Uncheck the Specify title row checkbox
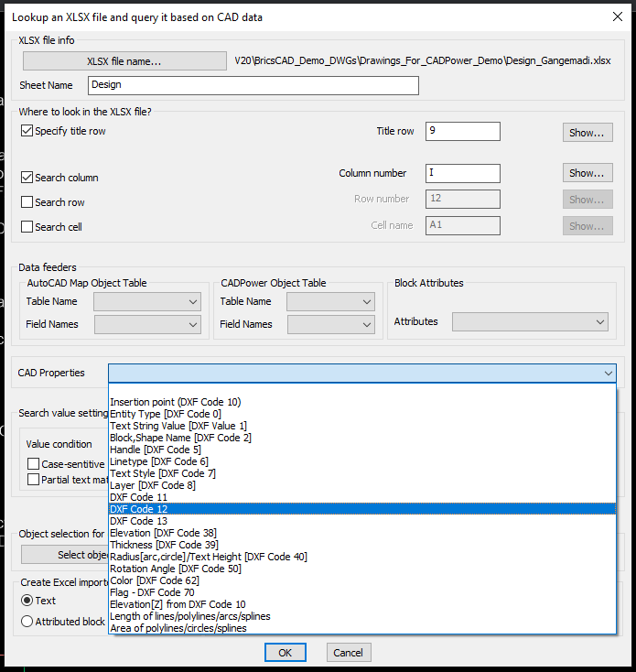This screenshot has width=636, height=672. 27,131
